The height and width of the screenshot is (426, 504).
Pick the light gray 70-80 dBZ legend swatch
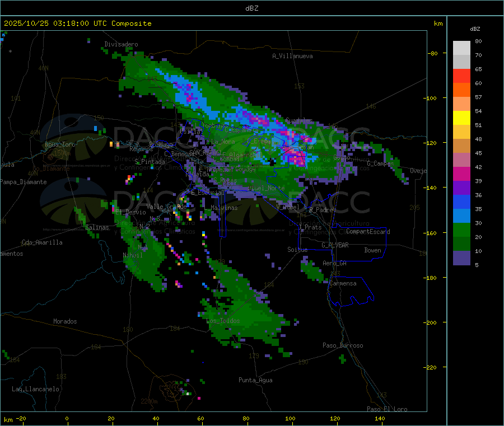coord(461,48)
